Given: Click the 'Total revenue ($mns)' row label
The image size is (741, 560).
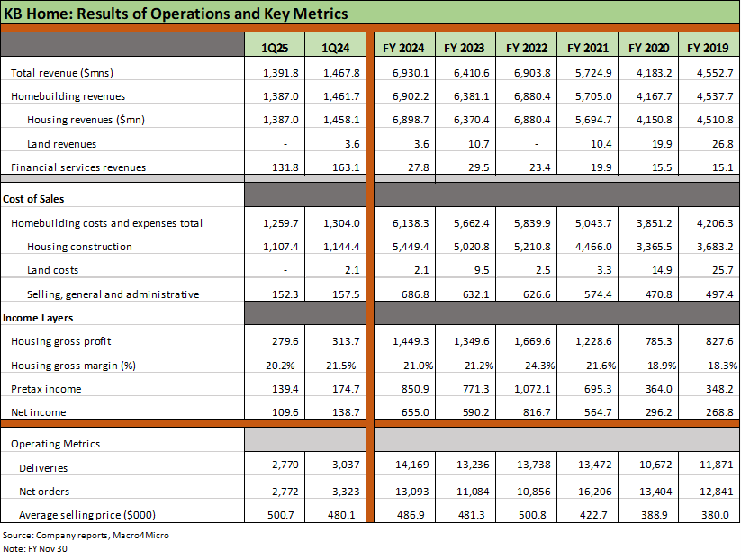Looking at the screenshot, I should 62,73.
